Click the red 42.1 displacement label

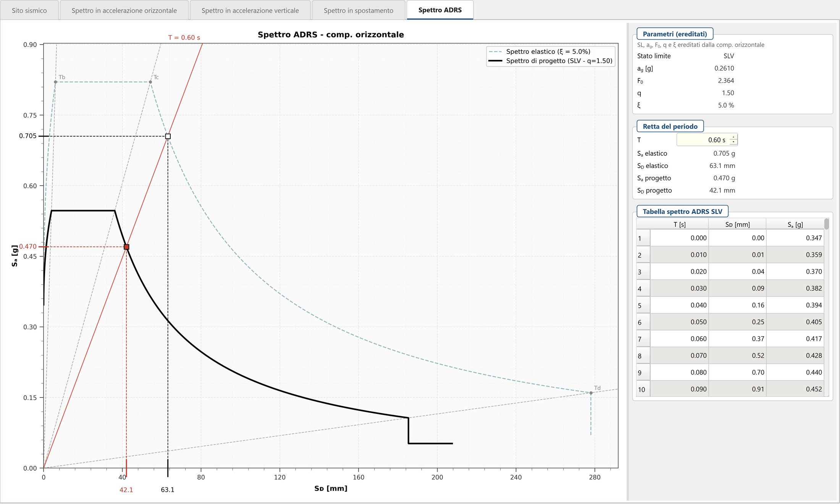tap(126, 490)
